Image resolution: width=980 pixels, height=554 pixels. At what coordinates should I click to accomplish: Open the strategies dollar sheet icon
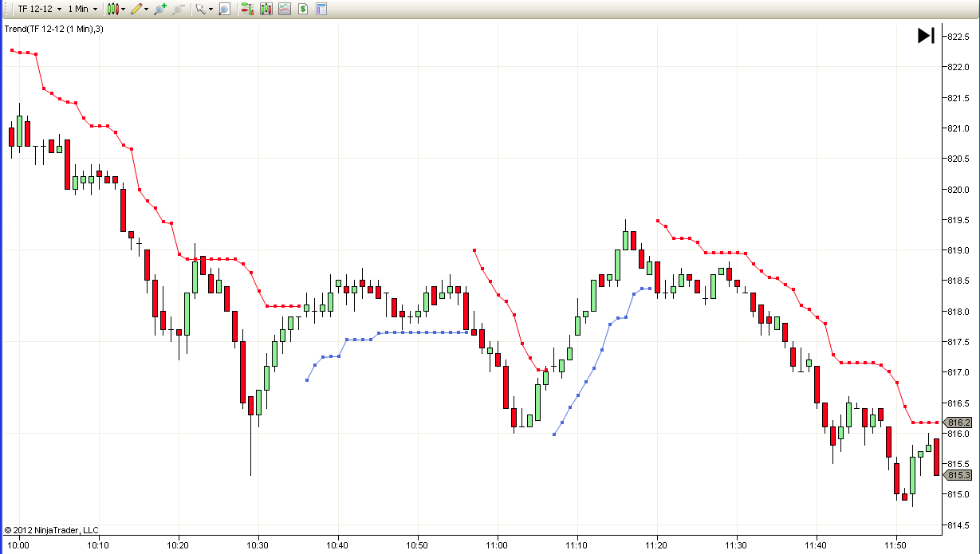pos(303,10)
